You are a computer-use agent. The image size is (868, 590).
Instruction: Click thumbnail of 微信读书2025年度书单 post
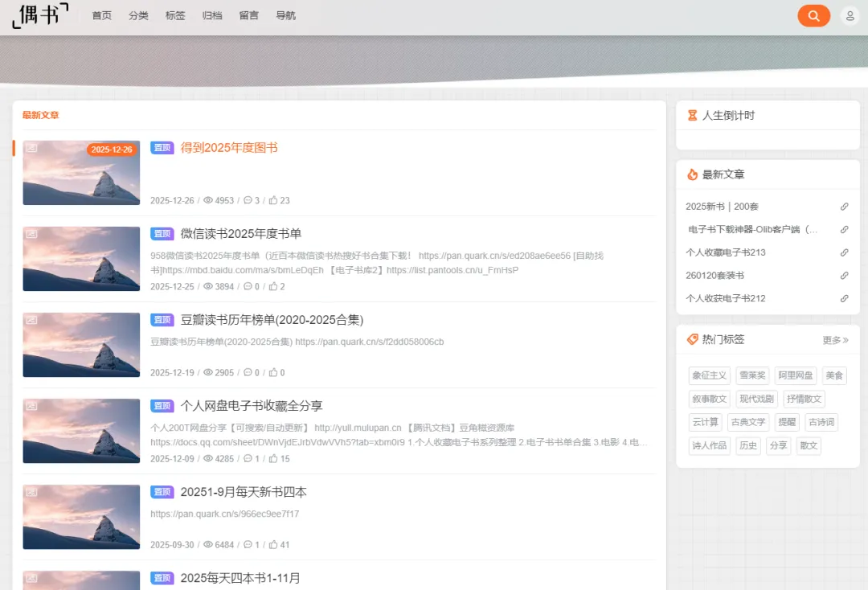(x=81, y=259)
